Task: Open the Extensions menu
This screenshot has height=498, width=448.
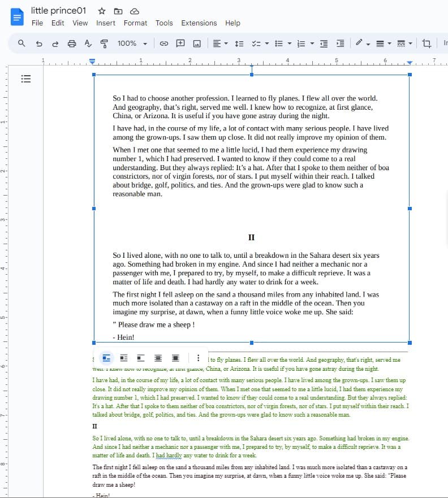Action: coord(199,23)
